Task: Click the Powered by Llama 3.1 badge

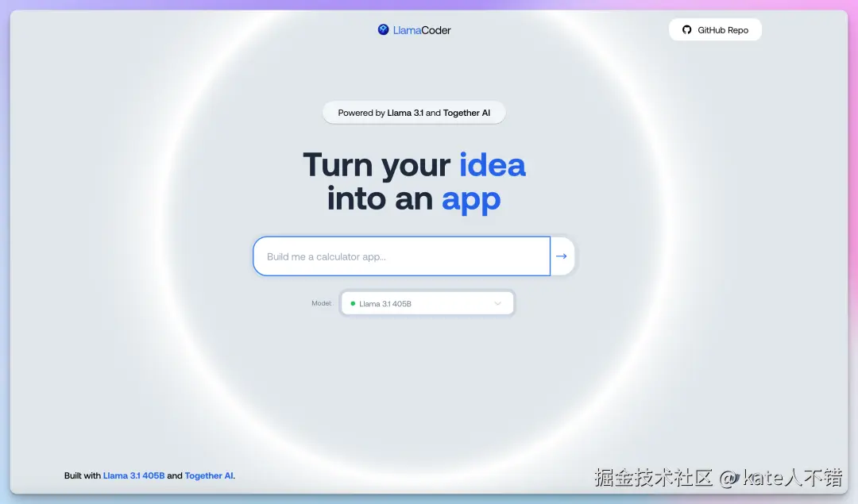Action: [413, 113]
